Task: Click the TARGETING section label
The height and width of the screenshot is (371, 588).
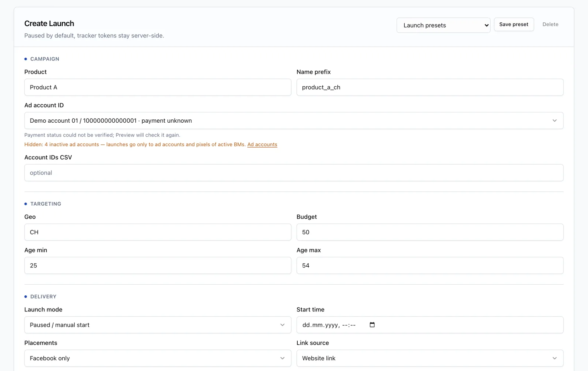Action: point(46,204)
